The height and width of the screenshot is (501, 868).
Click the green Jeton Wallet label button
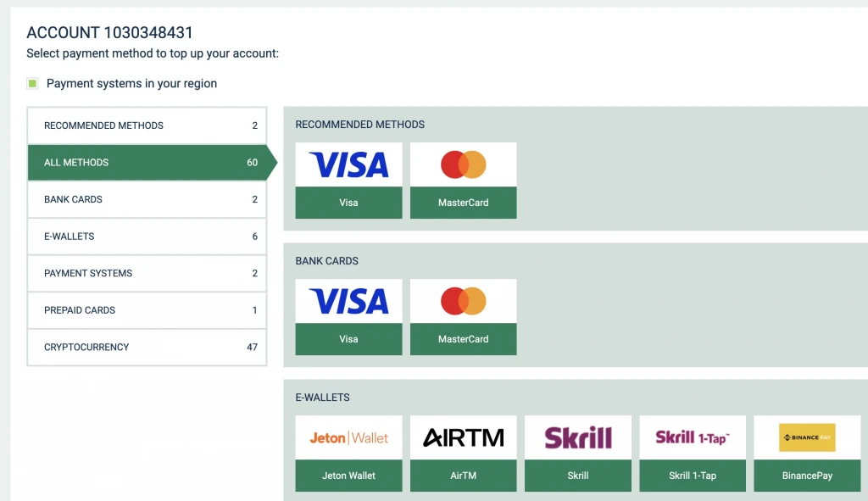pos(348,476)
